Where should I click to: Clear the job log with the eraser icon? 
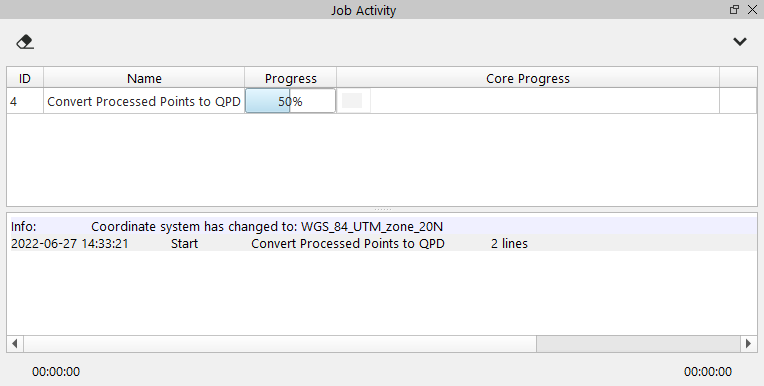(25, 42)
